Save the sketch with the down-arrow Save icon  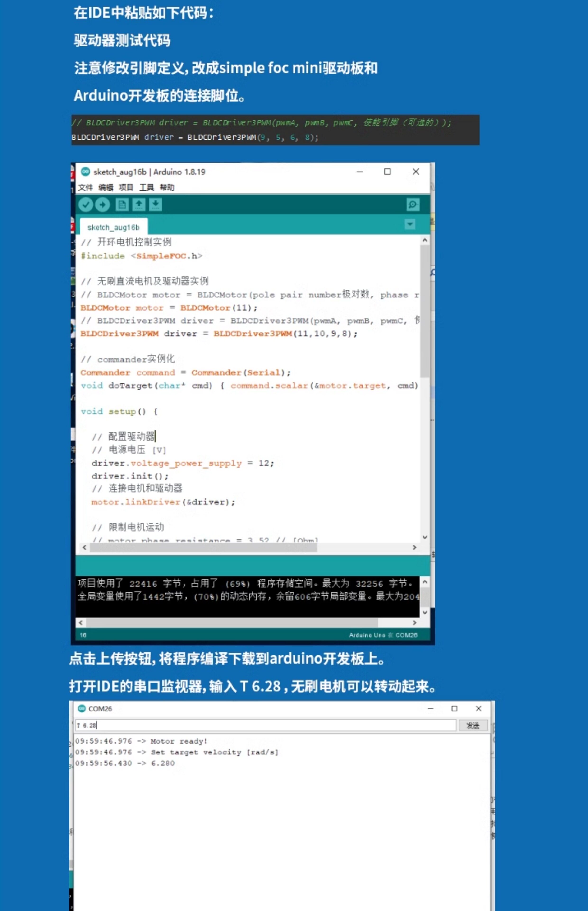click(x=156, y=205)
